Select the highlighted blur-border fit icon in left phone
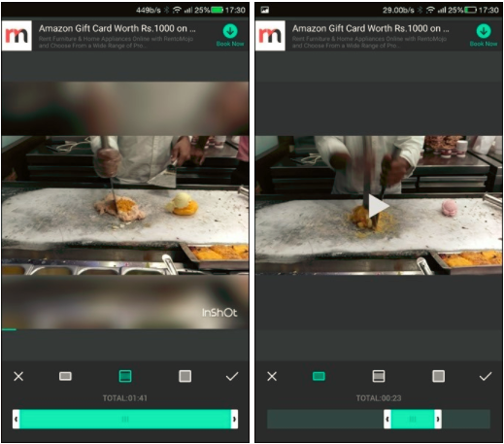The height and width of the screenshot is (444, 504). tap(125, 376)
